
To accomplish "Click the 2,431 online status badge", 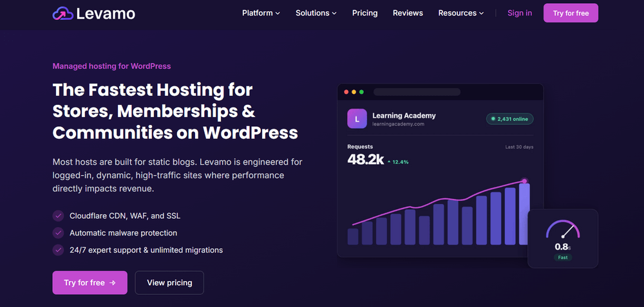I will pyautogui.click(x=509, y=119).
